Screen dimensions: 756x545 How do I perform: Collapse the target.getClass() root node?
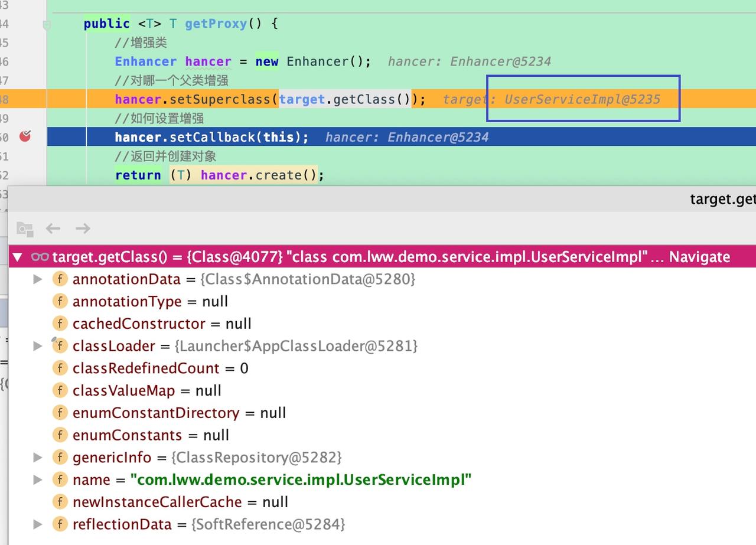coord(18,257)
